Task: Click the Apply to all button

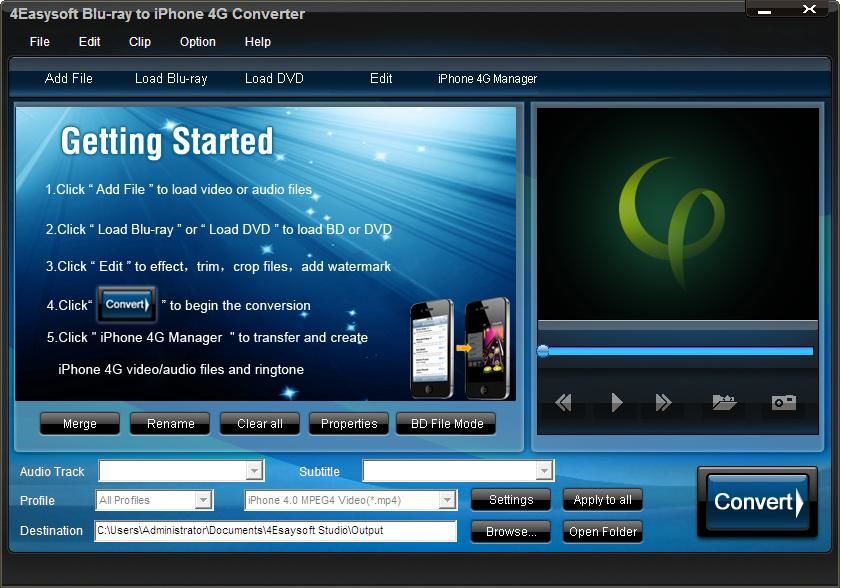Action: click(x=602, y=499)
